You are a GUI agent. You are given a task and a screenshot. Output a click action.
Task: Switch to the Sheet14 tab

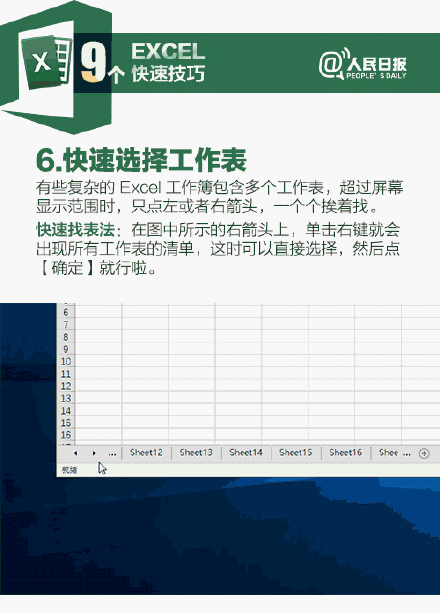(x=246, y=453)
